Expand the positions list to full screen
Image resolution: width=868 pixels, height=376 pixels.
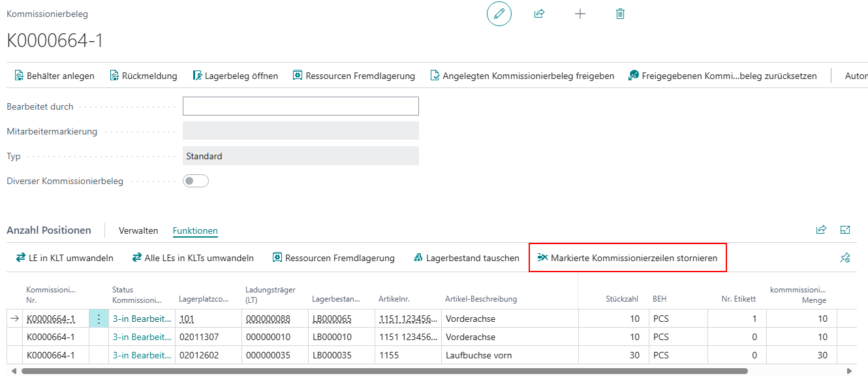845,230
